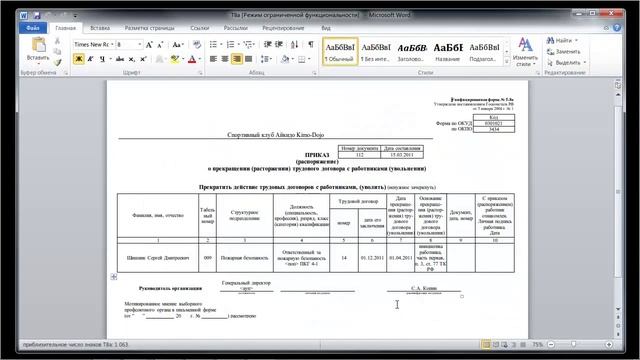Decrease paragraph indent icon
The height and width of the screenshot is (360, 640).
268,44
